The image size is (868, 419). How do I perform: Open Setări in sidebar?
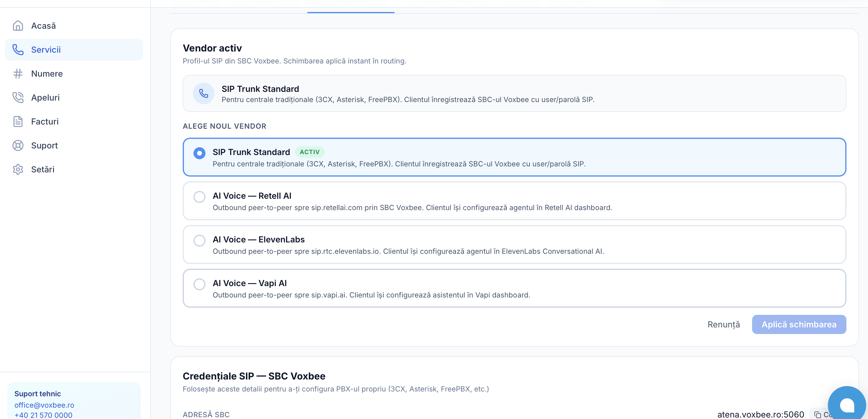tap(74, 169)
